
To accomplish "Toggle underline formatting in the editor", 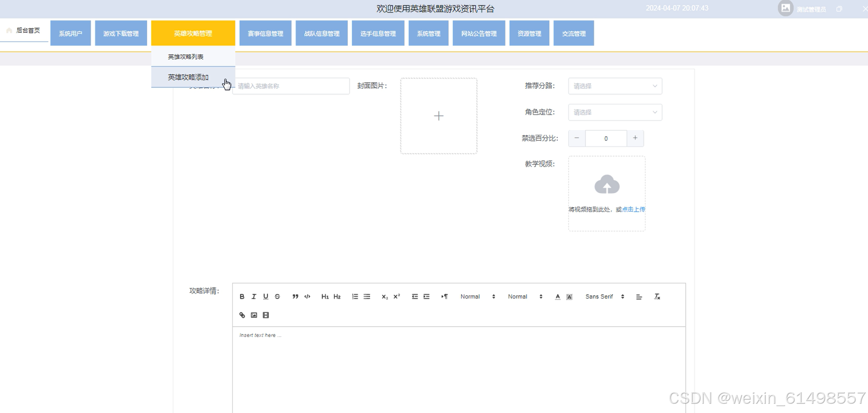I will 265,297.
